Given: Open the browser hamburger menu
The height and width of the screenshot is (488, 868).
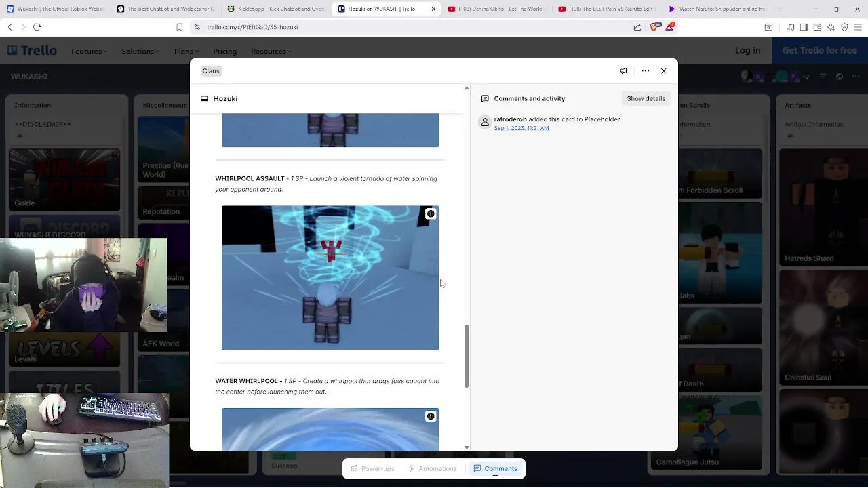Looking at the screenshot, I should (859, 27).
